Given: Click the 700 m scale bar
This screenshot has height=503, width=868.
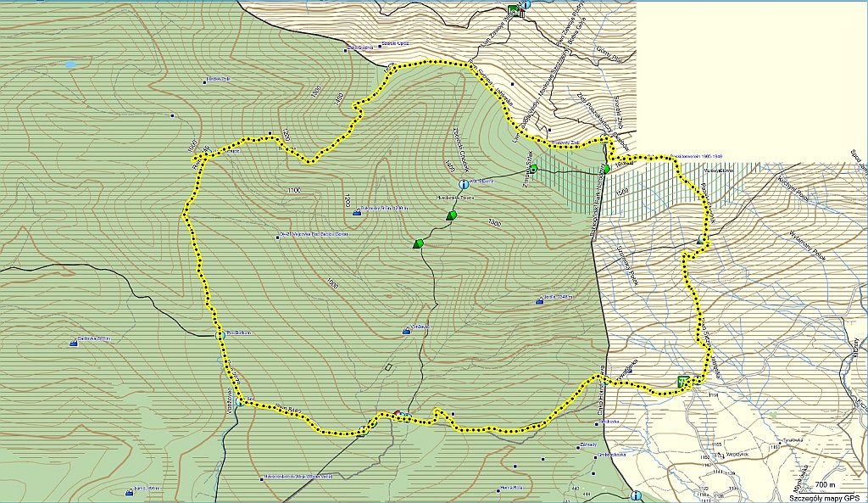Looking at the screenshot, I should 826,485.
